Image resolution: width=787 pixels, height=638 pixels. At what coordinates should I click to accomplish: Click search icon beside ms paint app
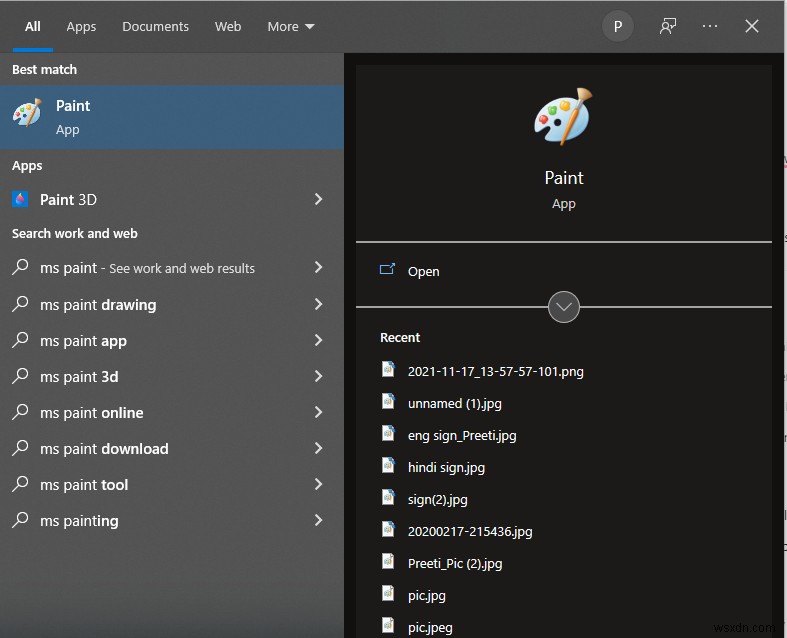coord(20,340)
